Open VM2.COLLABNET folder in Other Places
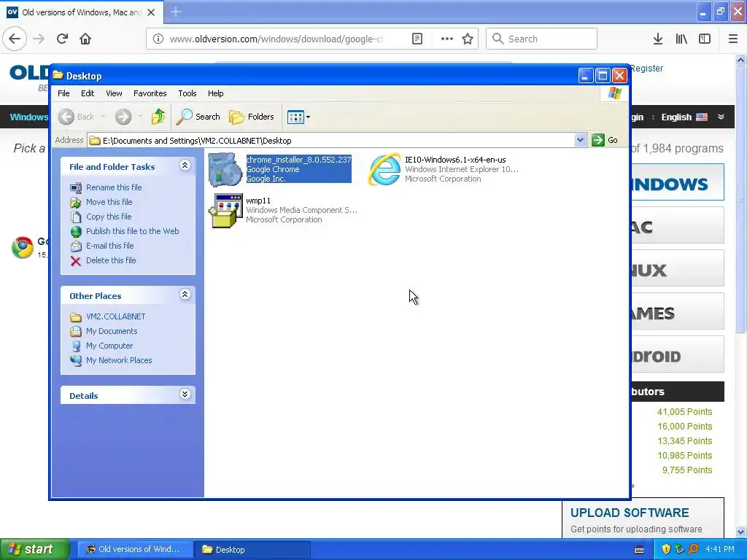The width and height of the screenshot is (747, 560). pos(116,316)
